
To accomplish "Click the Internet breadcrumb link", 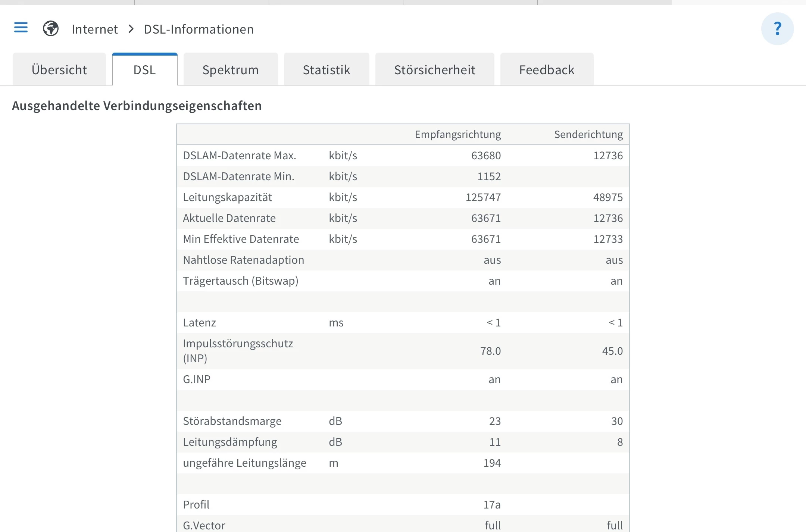I will (95, 29).
